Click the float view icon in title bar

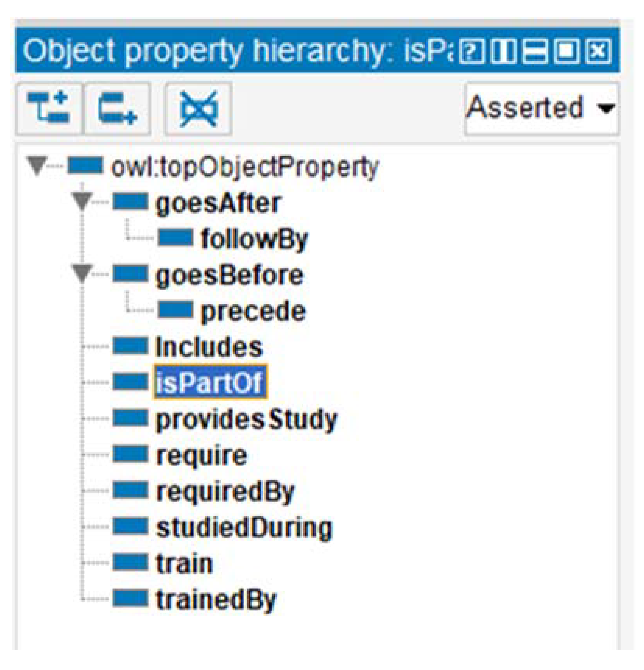567,51
